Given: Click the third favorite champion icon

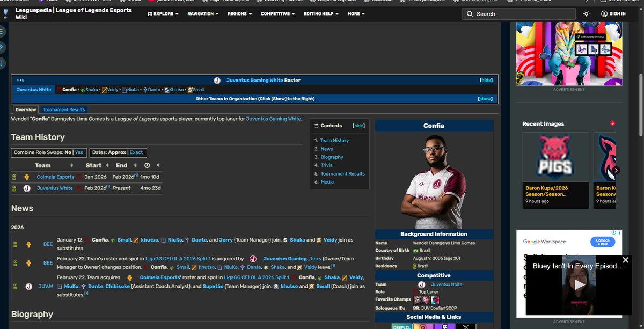Looking at the screenshot, I should [435, 299].
